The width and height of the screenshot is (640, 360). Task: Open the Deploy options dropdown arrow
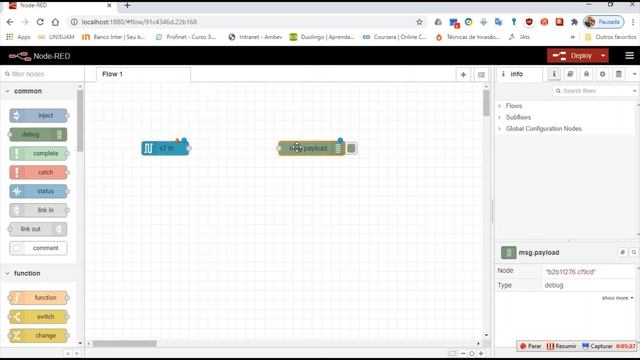pyautogui.click(x=603, y=56)
